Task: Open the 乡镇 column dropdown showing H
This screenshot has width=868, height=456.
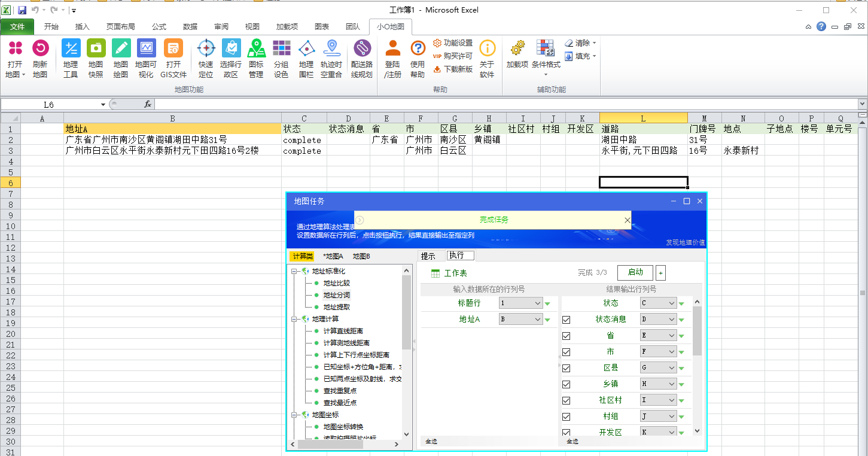Action: click(x=658, y=384)
